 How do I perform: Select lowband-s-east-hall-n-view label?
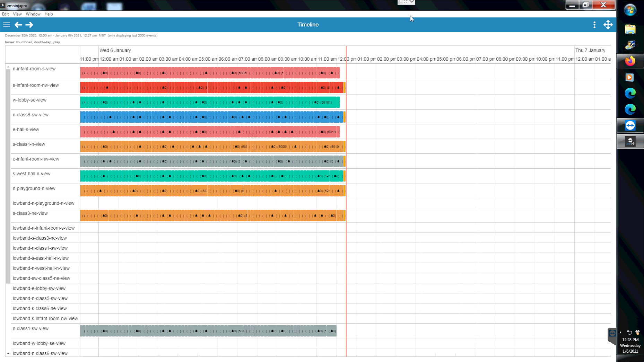[x=41, y=258]
